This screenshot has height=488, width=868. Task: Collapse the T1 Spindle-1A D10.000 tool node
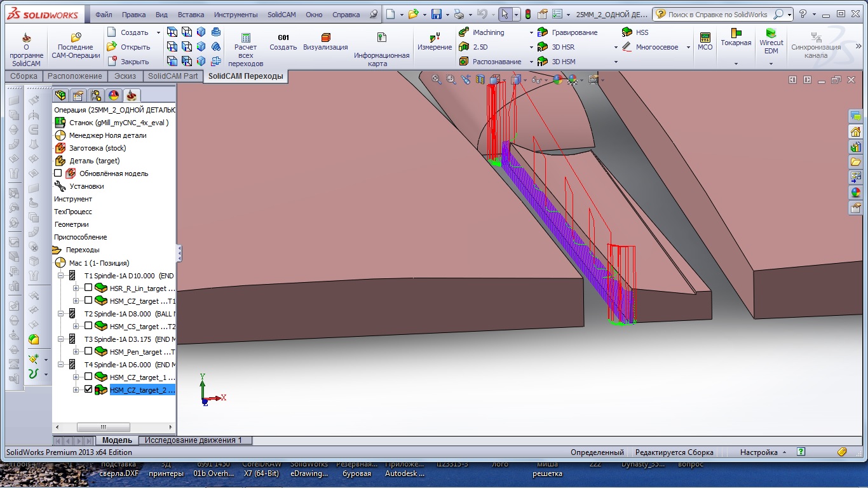coord(61,276)
